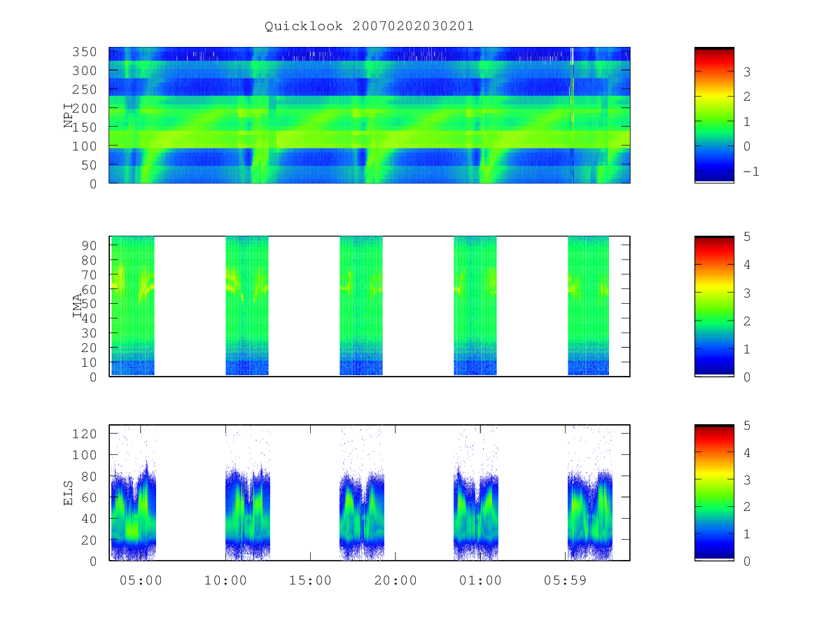Click the IMA data block near 10:00
Screen dimensions: 840x630
click(x=247, y=306)
